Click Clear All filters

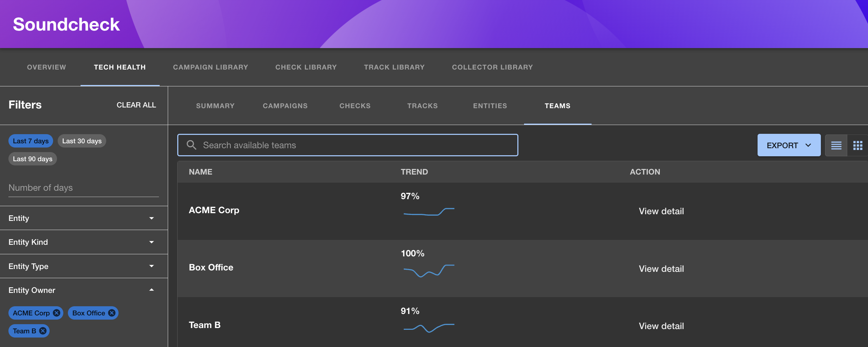pos(136,105)
